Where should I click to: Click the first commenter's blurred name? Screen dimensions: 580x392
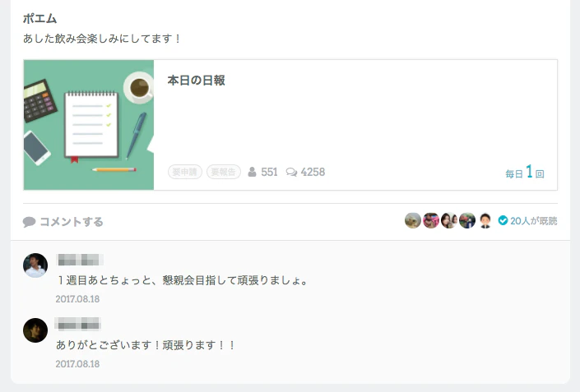click(x=79, y=260)
